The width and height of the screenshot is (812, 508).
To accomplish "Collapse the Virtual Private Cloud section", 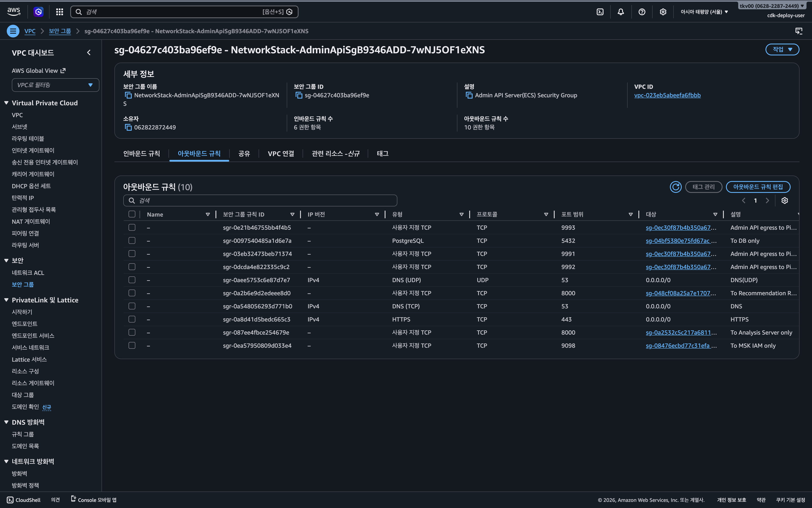I will (x=6, y=103).
